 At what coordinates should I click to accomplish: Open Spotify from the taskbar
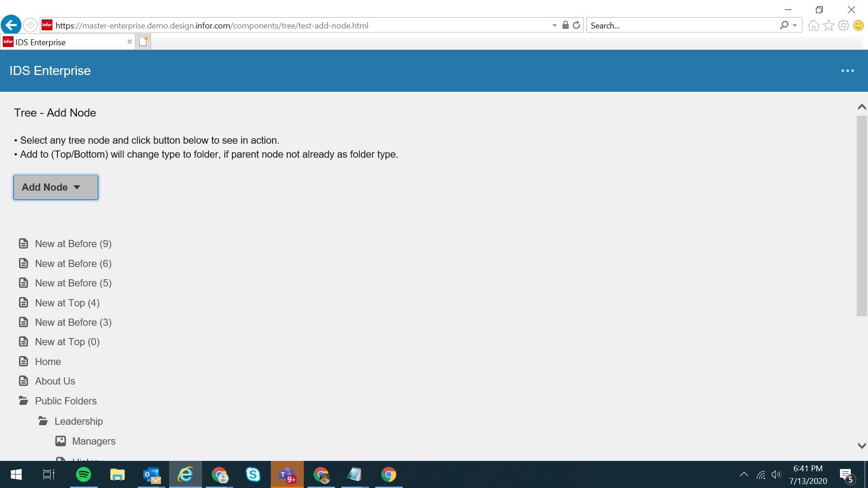pos(84,474)
